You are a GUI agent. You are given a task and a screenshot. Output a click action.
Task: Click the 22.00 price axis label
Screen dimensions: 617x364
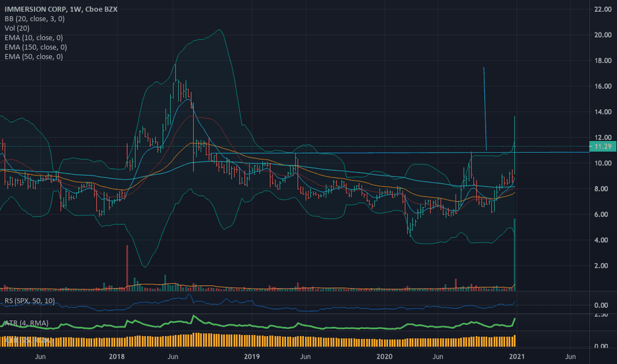(603, 9)
